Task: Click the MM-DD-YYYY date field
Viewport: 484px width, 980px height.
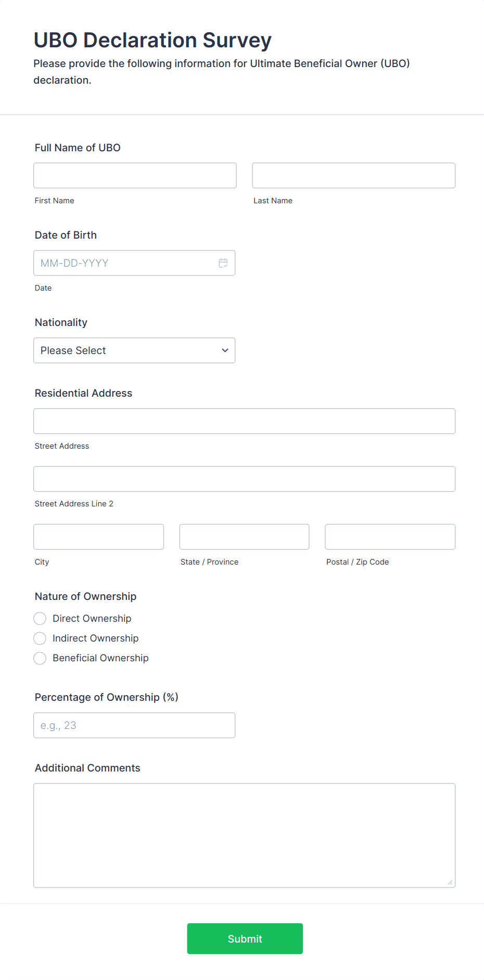Action: (125, 263)
